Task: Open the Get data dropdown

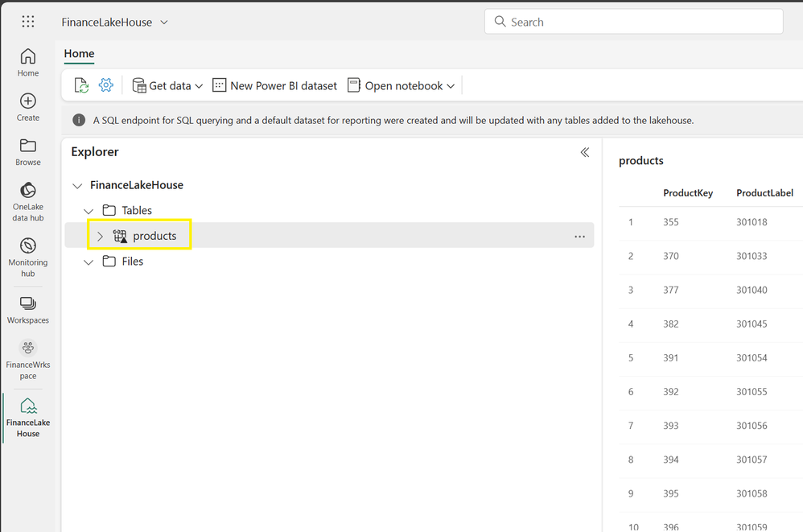Action: coord(167,85)
